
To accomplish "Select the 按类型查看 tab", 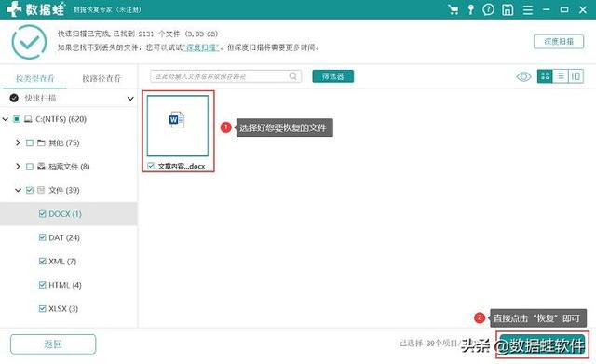I will [x=35, y=78].
